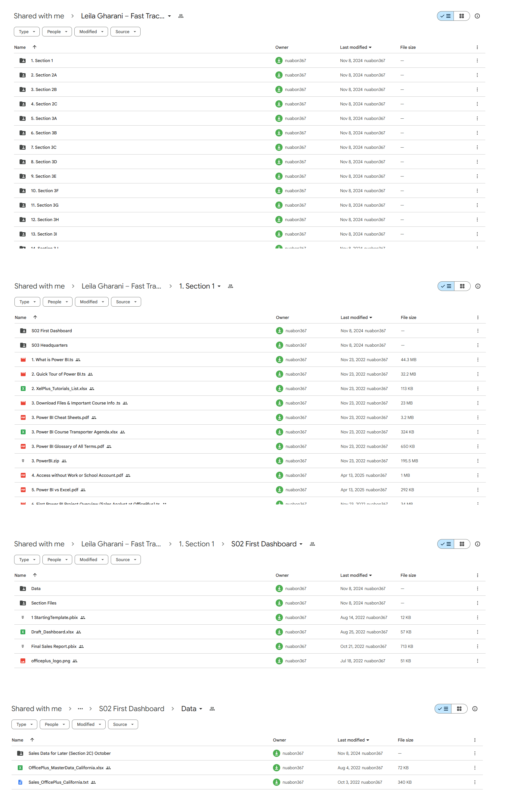Open the Section Files folder
508x812 pixels.
click(249, 603)
